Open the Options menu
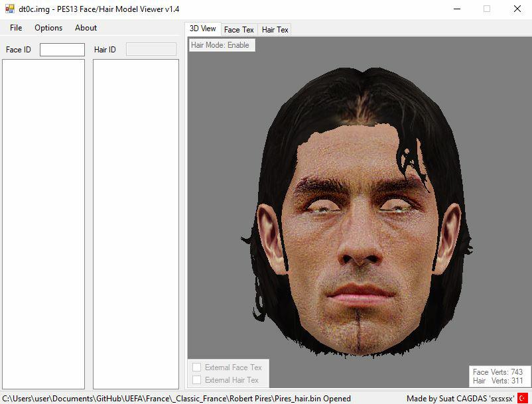This screenshot has height=404, width=532. point(48,28)
